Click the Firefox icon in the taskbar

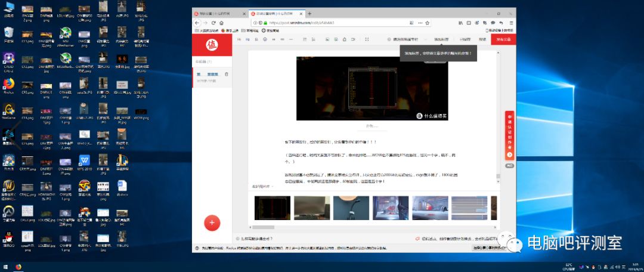coord(18,267)
